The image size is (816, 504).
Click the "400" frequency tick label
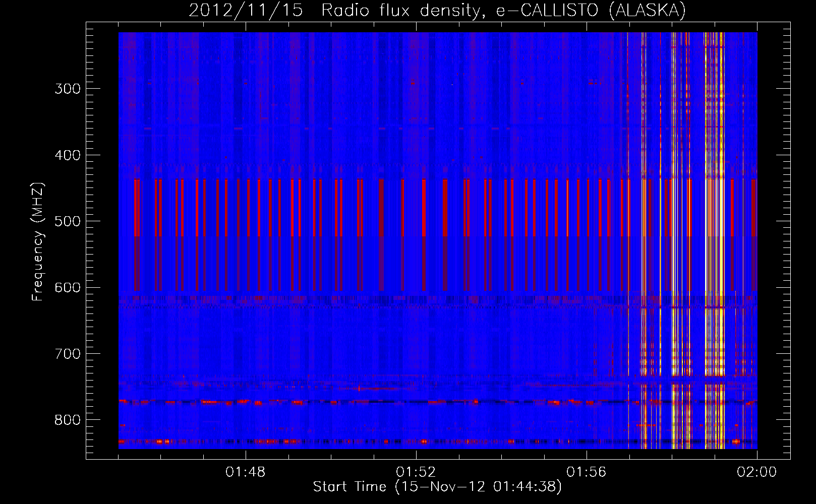(68, 155)
